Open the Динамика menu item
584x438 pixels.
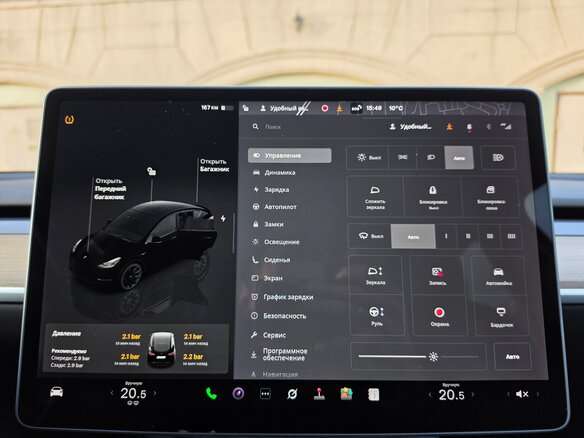click(274, 172)
